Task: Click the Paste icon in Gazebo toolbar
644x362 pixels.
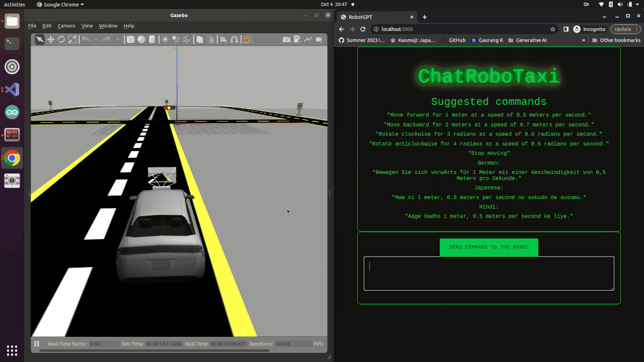Action: click(211, 39)
